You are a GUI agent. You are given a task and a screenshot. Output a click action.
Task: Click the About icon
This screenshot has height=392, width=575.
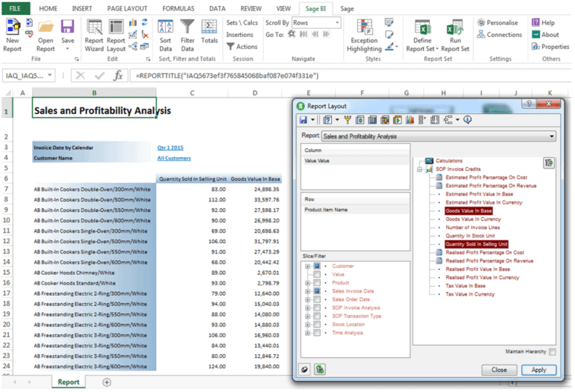536,35
